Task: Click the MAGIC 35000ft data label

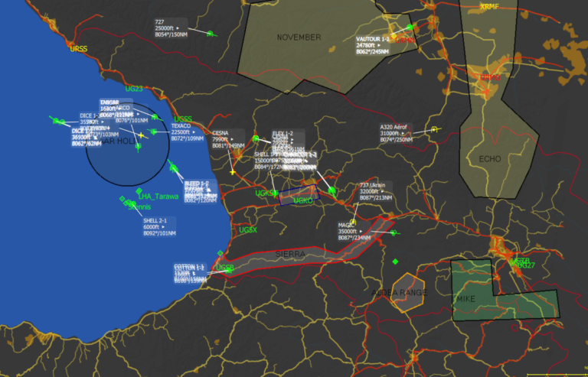Action: pyautogui.click(x=357, y=232)
